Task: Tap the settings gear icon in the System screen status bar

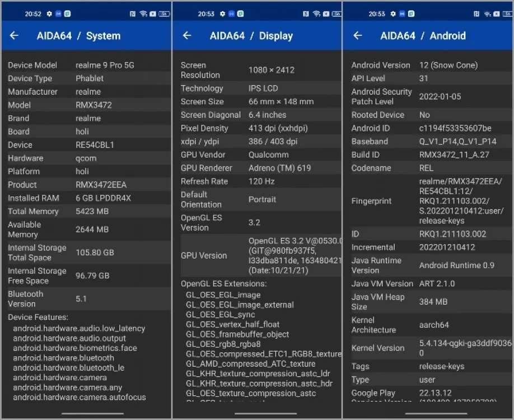Action: click(x=49, y=14)
